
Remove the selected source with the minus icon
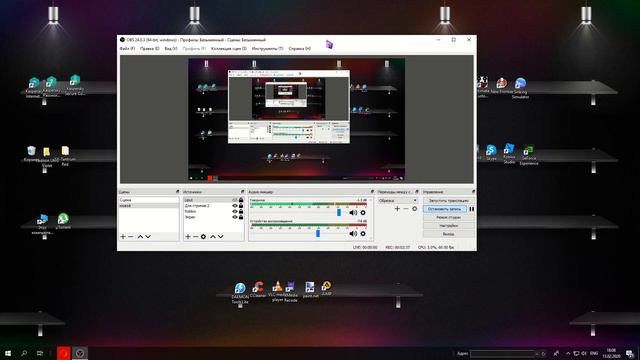coord(196,237)
